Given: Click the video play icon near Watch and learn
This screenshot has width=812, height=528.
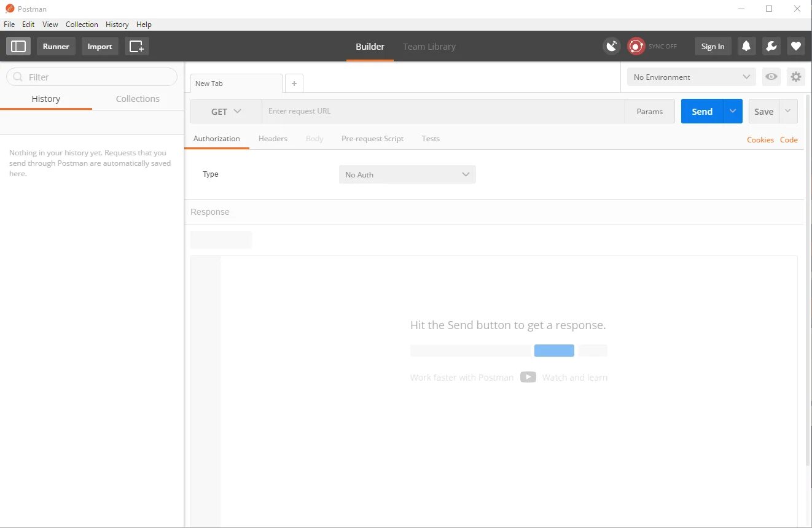Looking at the screenshot, I should tap(528, 377).
